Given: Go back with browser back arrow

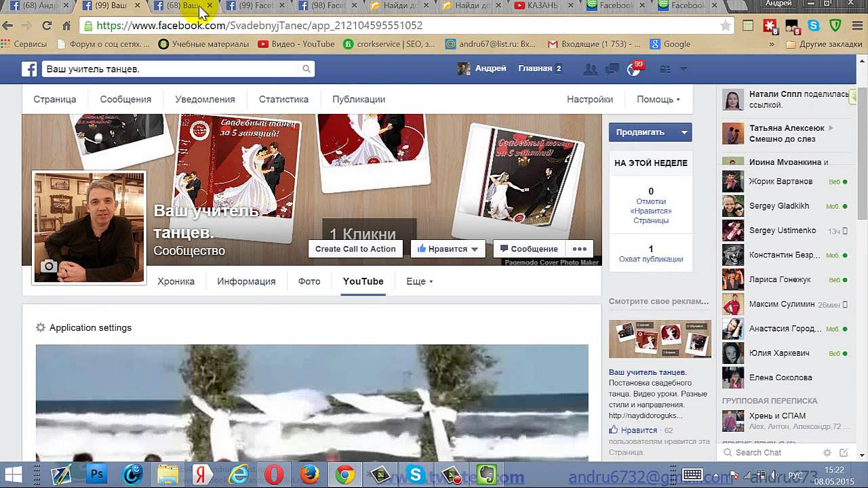Looking at the screenshot, I should (7, 26).
